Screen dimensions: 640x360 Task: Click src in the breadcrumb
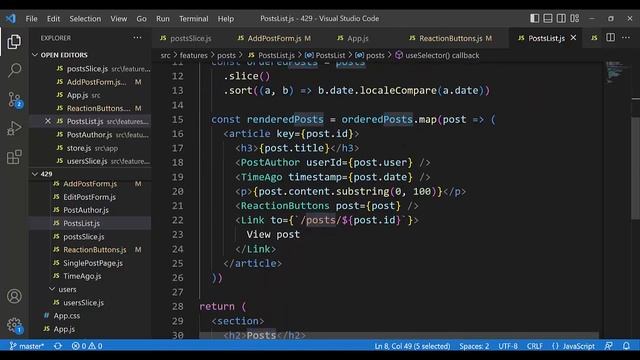[x=165, y=55]
